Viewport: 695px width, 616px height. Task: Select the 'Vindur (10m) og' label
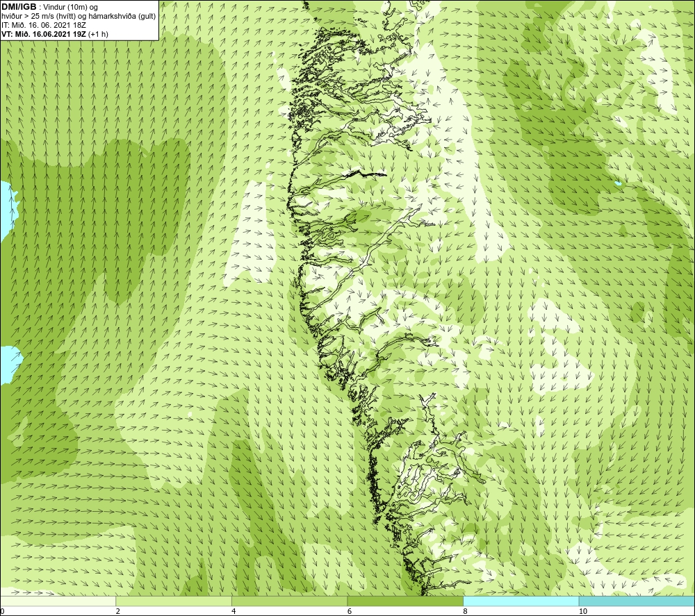[x=72, y=8]
